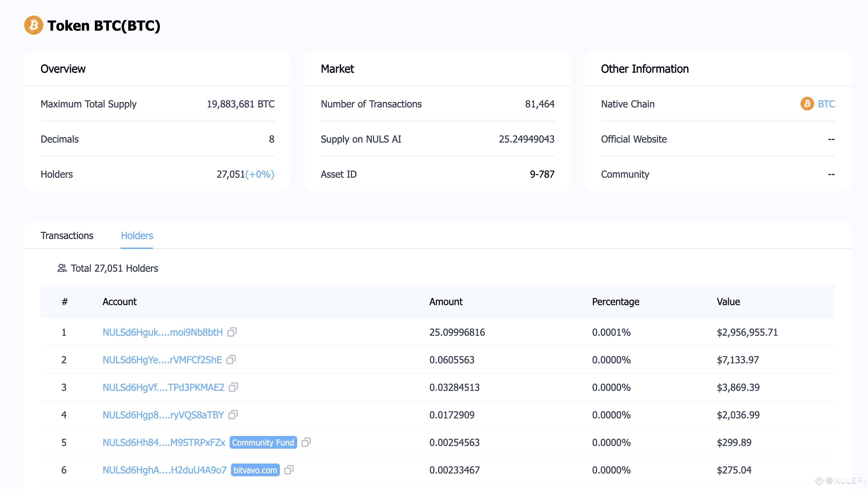Click the Value column header

click(728, 302)
